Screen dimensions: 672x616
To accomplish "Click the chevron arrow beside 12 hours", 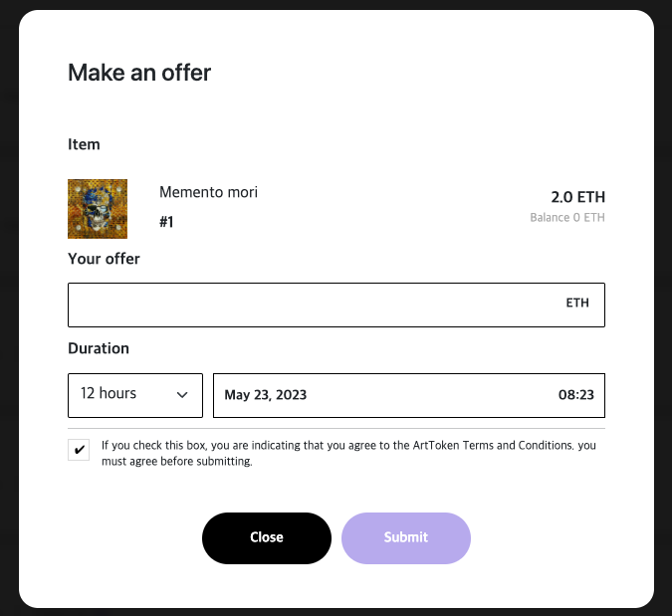I will 182,395.
